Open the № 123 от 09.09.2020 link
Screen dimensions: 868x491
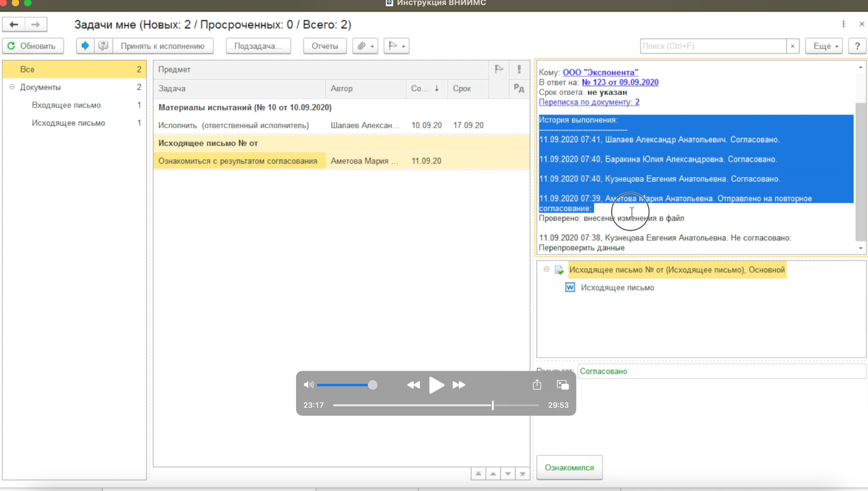tap(620, 82)
